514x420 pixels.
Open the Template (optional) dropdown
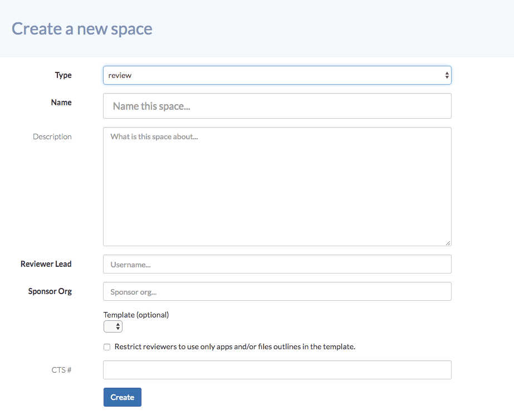(x=112, y=326)
